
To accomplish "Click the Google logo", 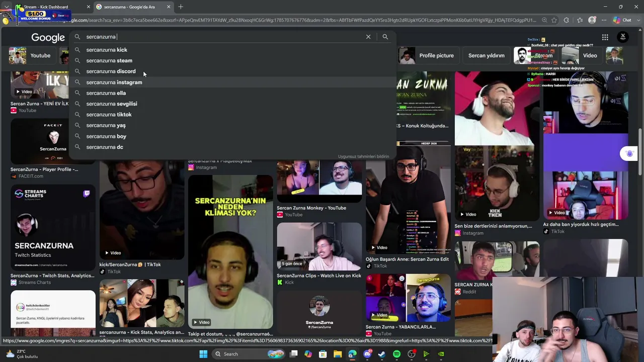I will (x=48, y=38).
